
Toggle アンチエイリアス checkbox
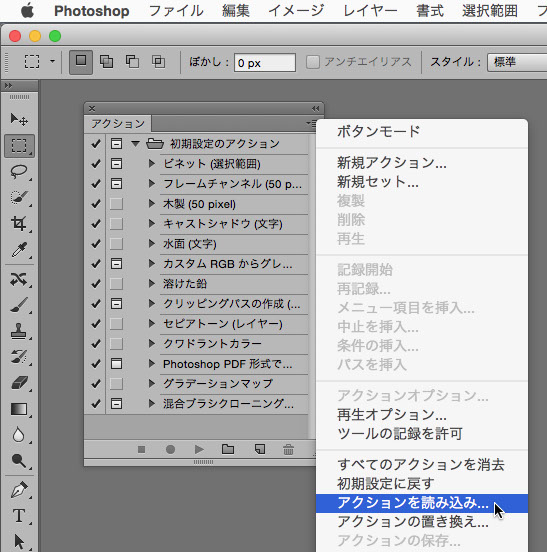pyautogui.click(x=313, y=62)
